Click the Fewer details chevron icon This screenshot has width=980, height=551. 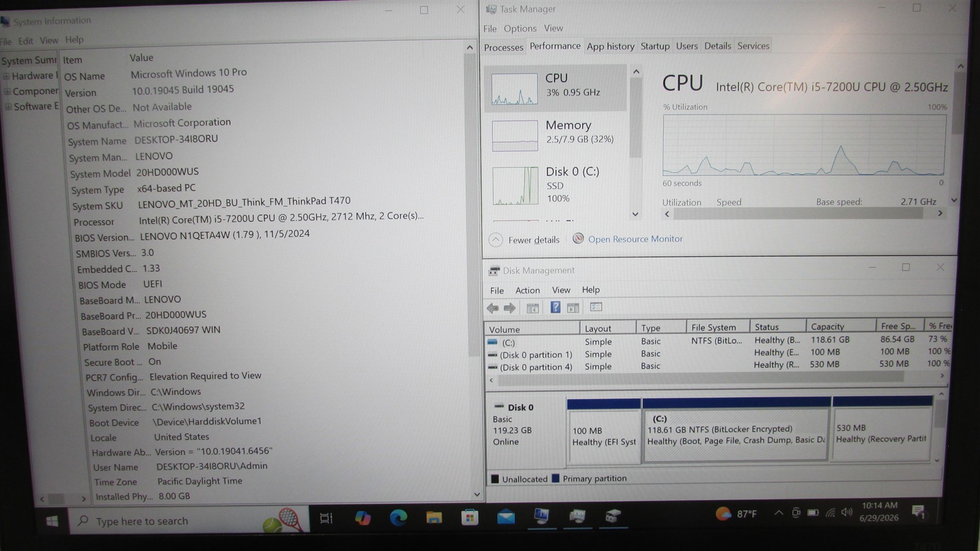point(496,239)
